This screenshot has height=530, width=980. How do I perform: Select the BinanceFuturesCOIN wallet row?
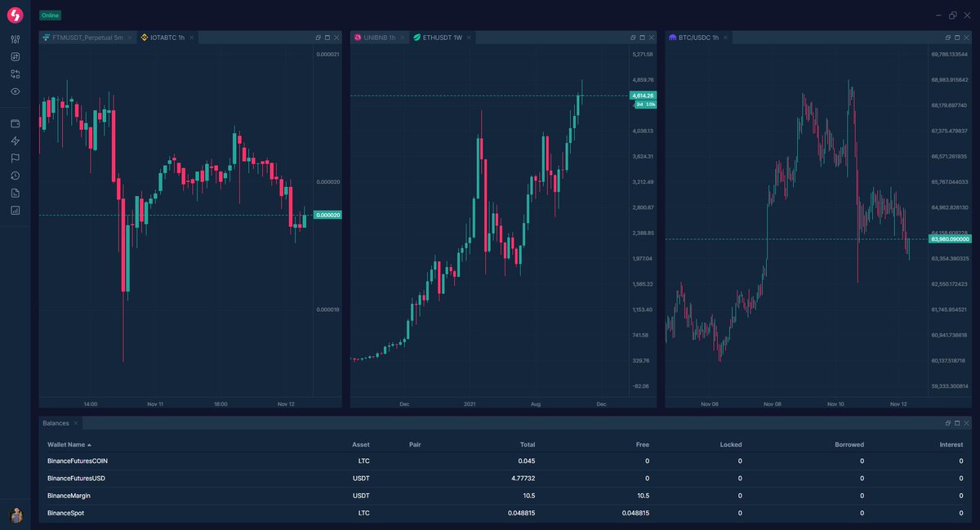[506, 461]
